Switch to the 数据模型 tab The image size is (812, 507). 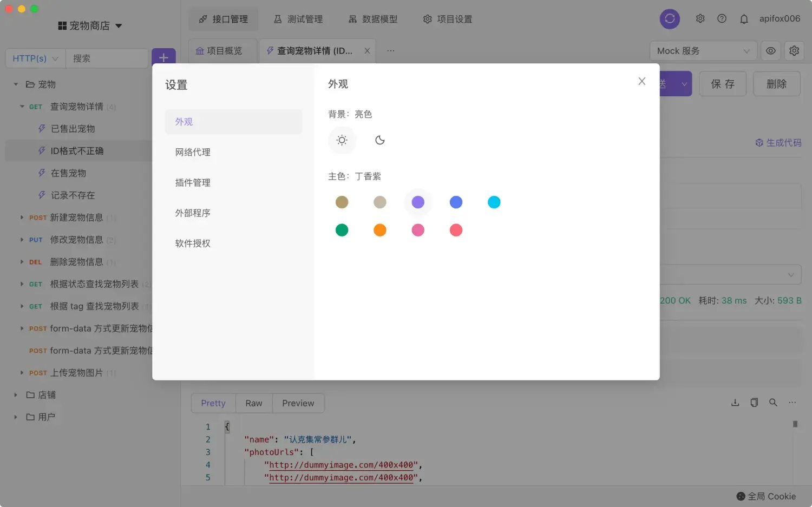[x=373, y=19]
